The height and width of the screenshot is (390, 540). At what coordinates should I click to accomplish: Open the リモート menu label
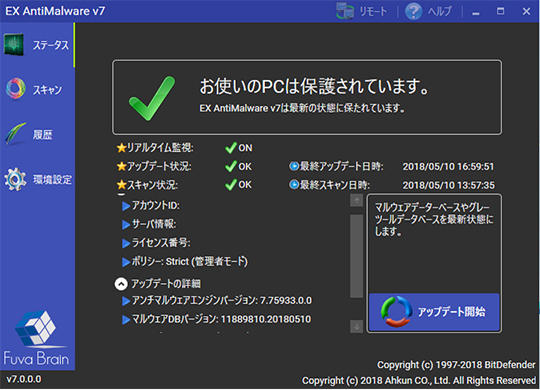[x=373, y=11]
